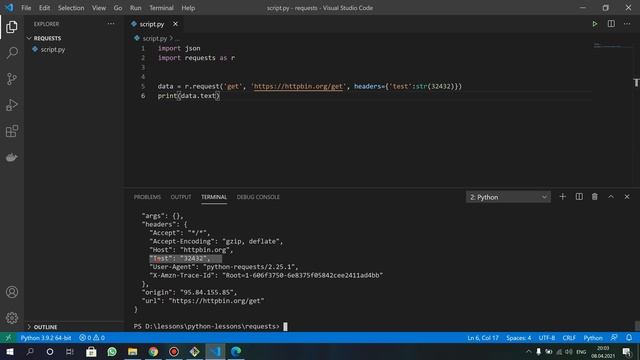Run Python file with play button
Screen dimensions: 640x360
(595, 24)
